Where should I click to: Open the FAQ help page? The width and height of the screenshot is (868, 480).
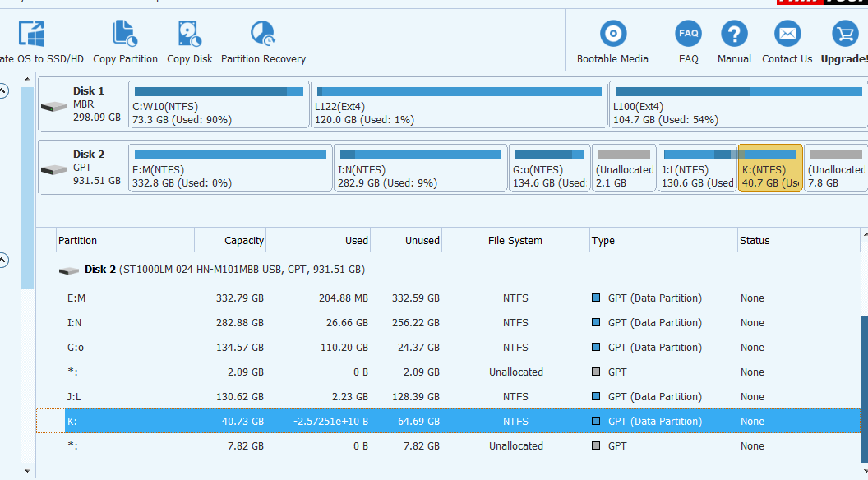[688, 35]
